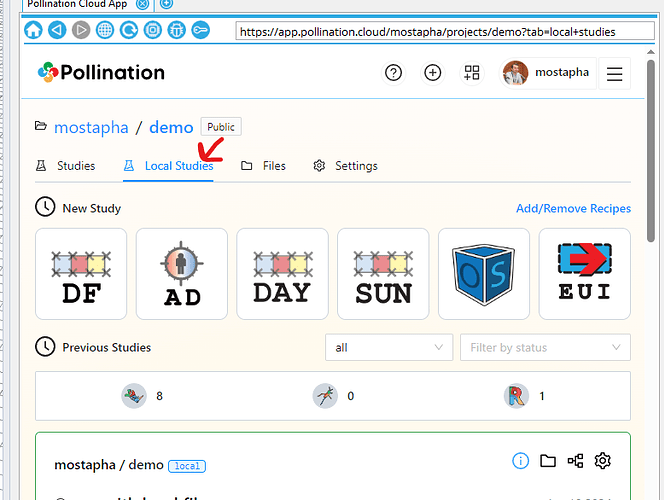Start a DF daylight factor recipe study
This screenshot has width=664, height=500.
(81, 274)
